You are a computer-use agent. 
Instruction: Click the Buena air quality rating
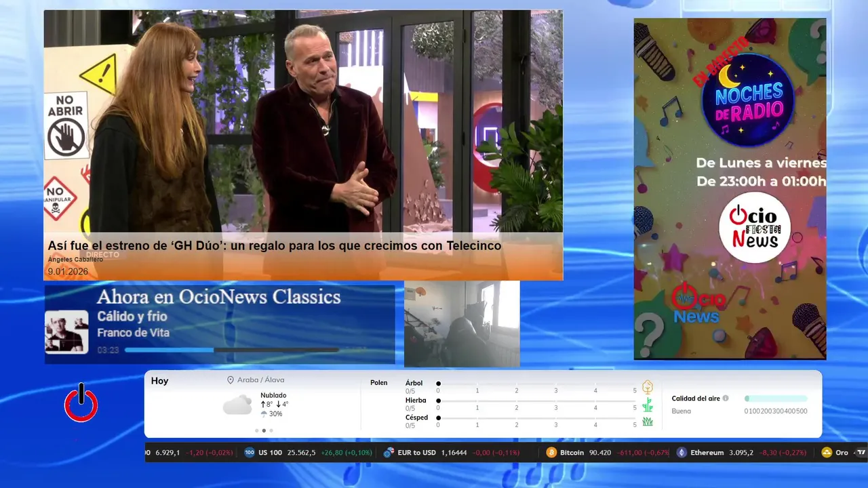click(x=681, y=411)
